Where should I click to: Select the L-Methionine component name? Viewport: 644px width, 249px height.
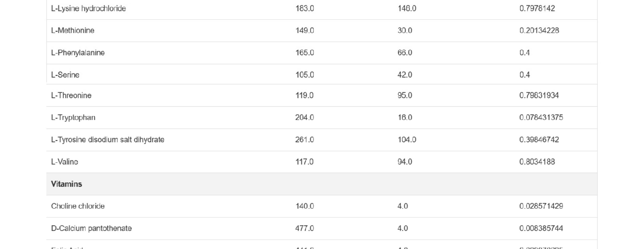[x=72, y=31]
